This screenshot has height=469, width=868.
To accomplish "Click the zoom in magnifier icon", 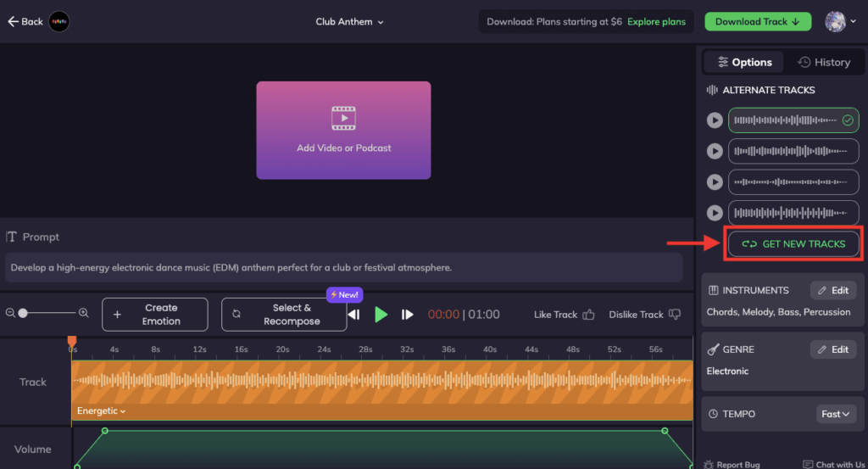I will (84, 313).
